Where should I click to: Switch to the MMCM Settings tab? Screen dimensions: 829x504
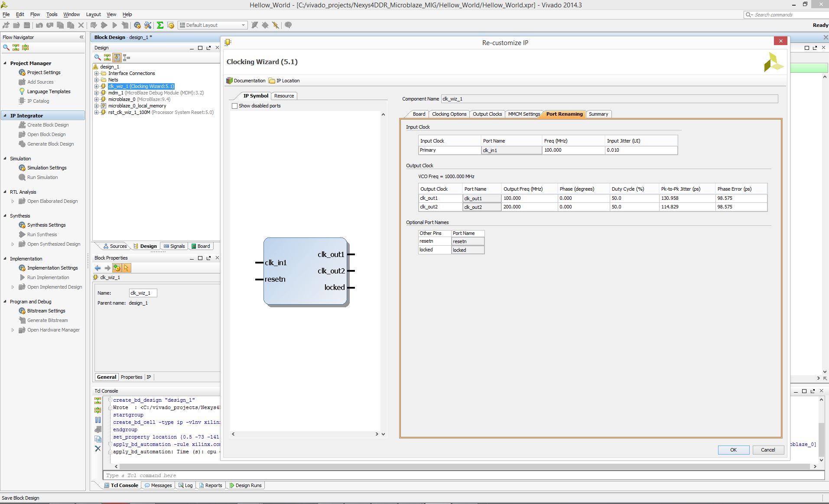click(x=524, y=114)
